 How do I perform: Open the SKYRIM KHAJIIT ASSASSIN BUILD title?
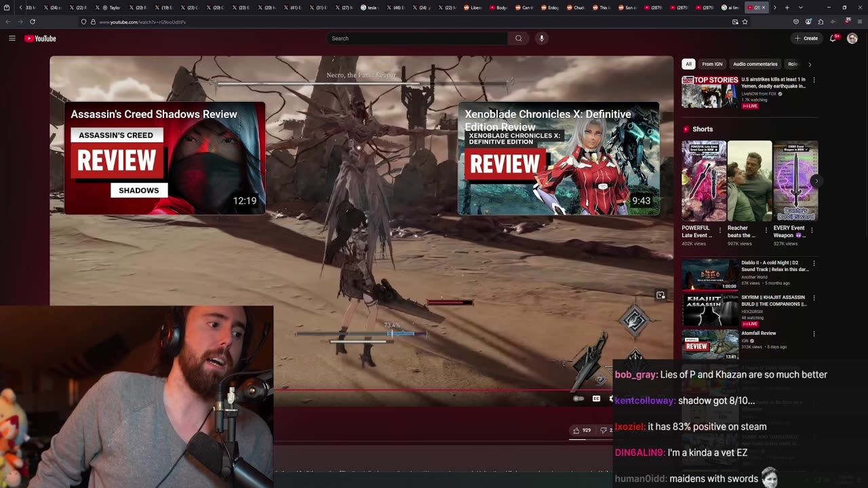[x=774, y=300]
